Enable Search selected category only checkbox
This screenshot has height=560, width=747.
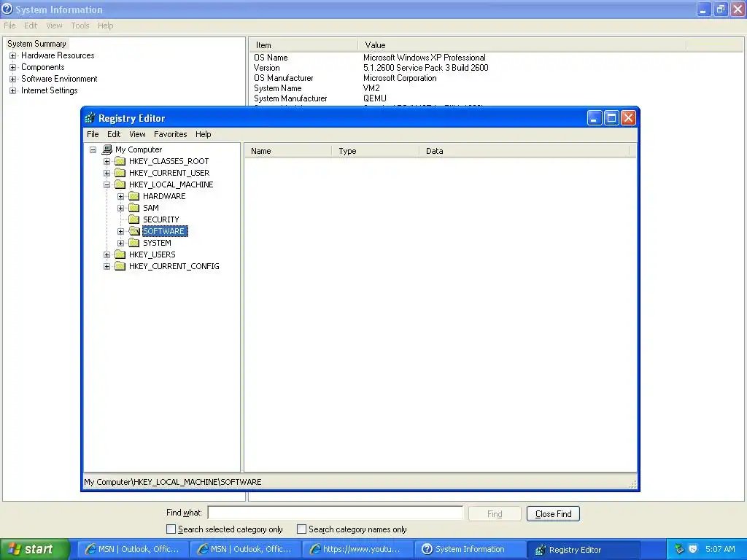pyautogui.click(x=171, y=529)
